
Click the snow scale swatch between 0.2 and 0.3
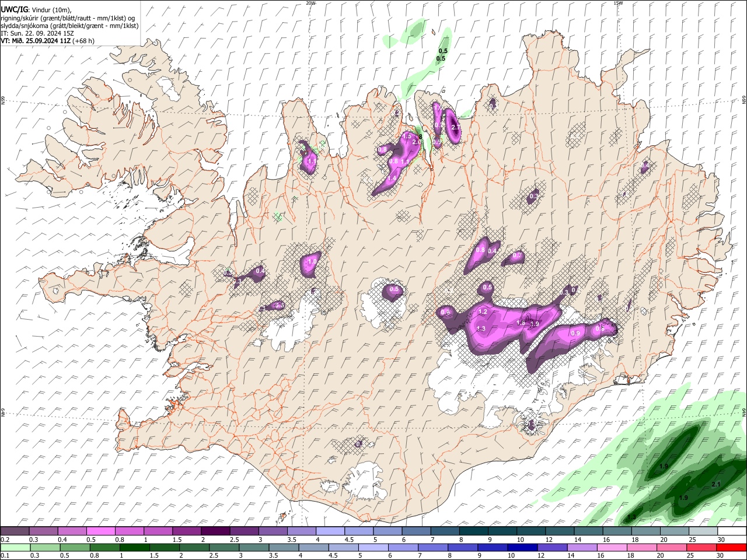click(15, 531)
